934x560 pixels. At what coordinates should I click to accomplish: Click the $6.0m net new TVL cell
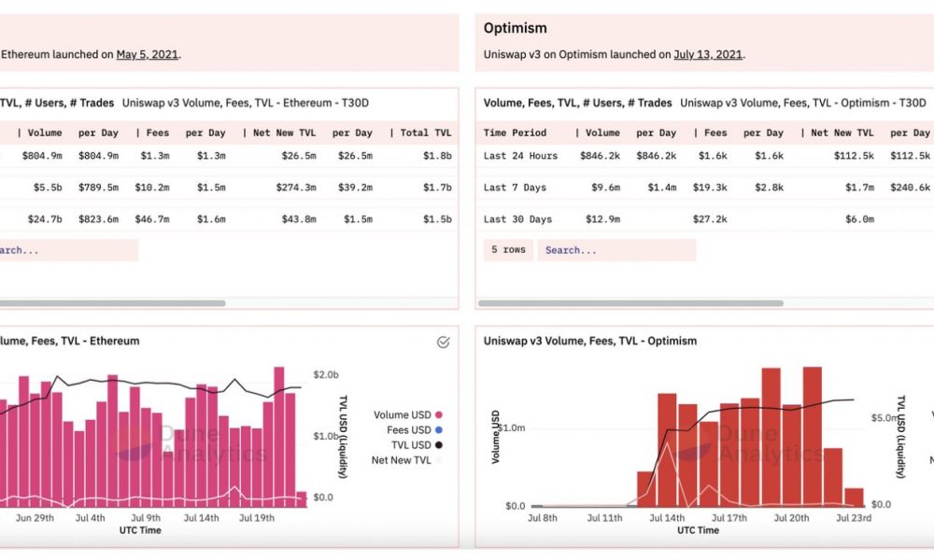pyautogui.click(x=859, y=219)
